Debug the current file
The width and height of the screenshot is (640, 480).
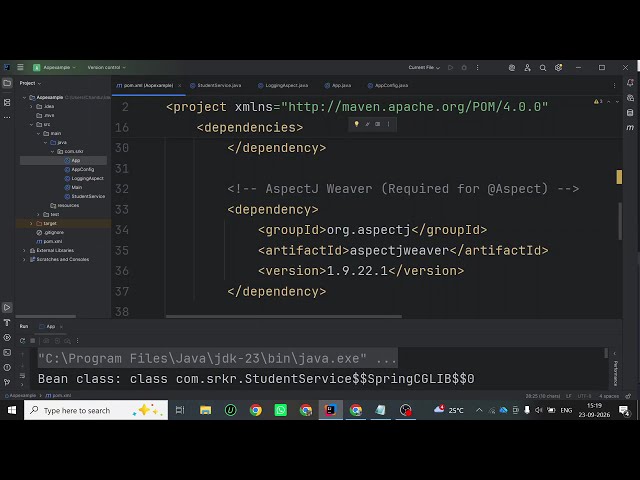tap(464, 67)
